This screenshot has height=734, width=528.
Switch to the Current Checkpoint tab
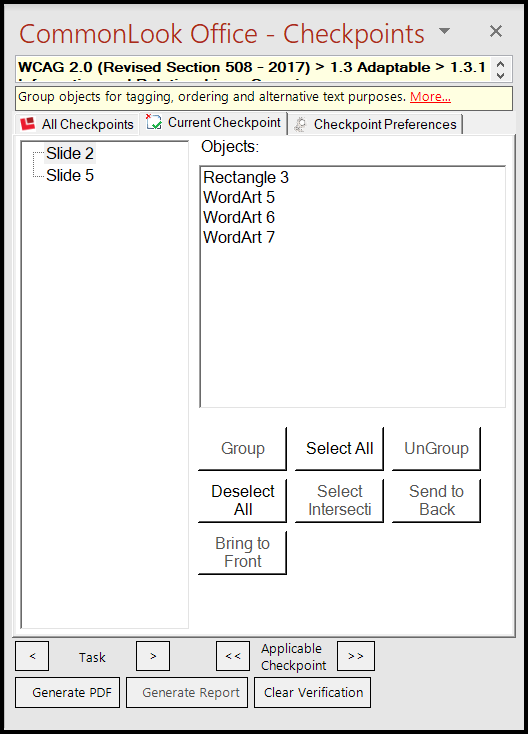coord(213,123)
